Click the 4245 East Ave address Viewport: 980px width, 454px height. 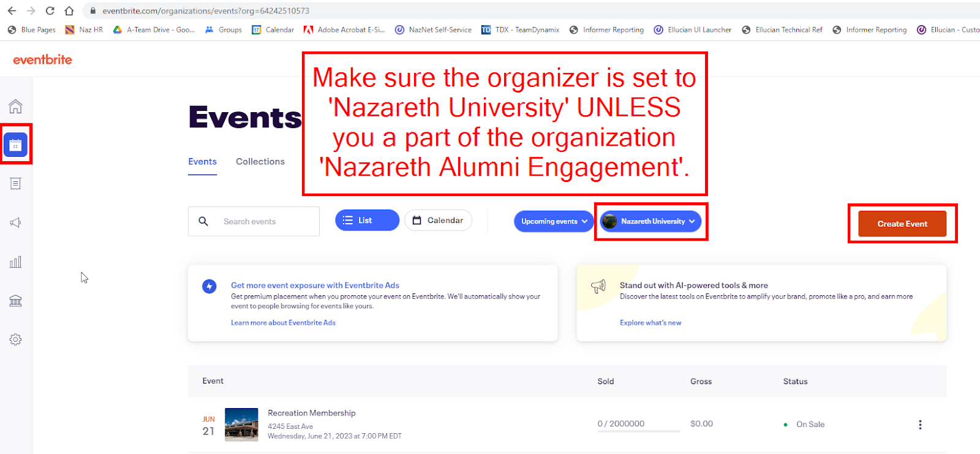[290, 426]
